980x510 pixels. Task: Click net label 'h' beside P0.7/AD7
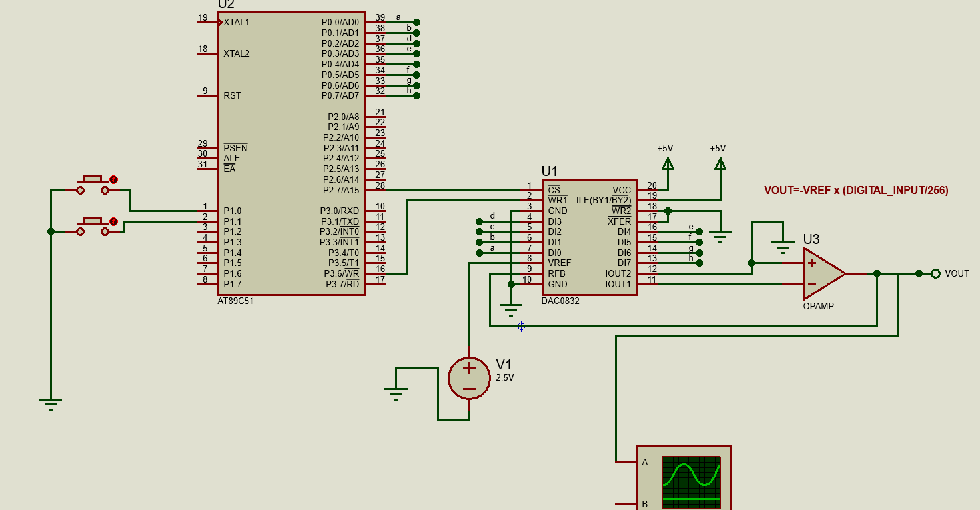click(x=409, y=90)
